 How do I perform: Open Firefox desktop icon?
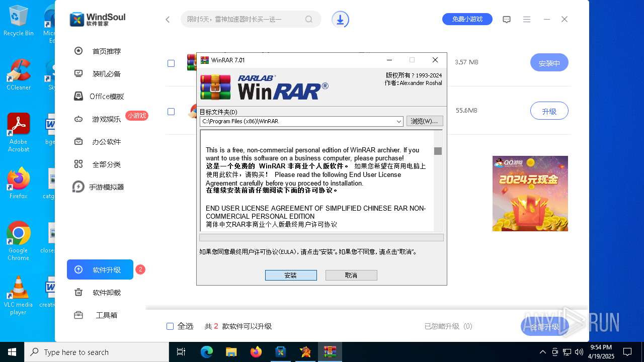[19, 183]
